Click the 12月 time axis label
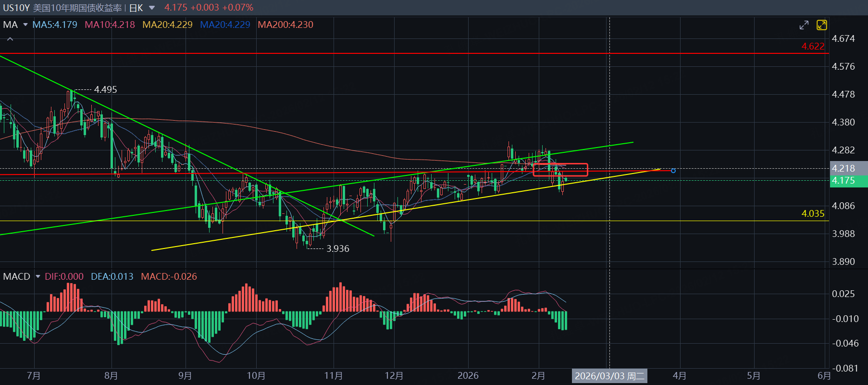868x385 pixels. click(x=394, y=376)
